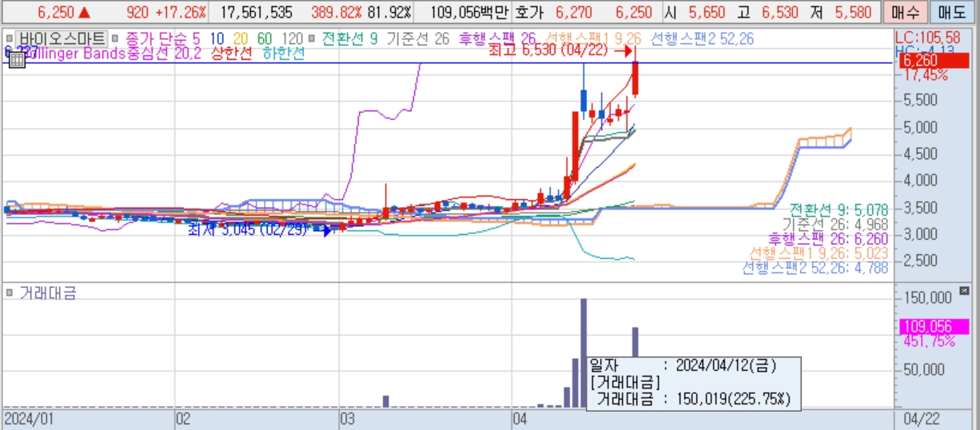The width and height of the screenshot is (980, 430).
Task: Click the 매도 sell button
Action: point(952,13)
